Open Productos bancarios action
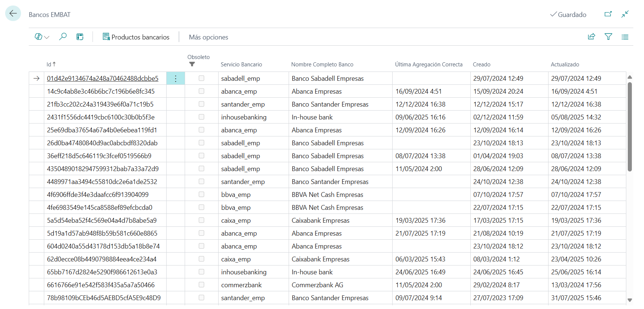 pyautogui.click(x=136, y=37)
